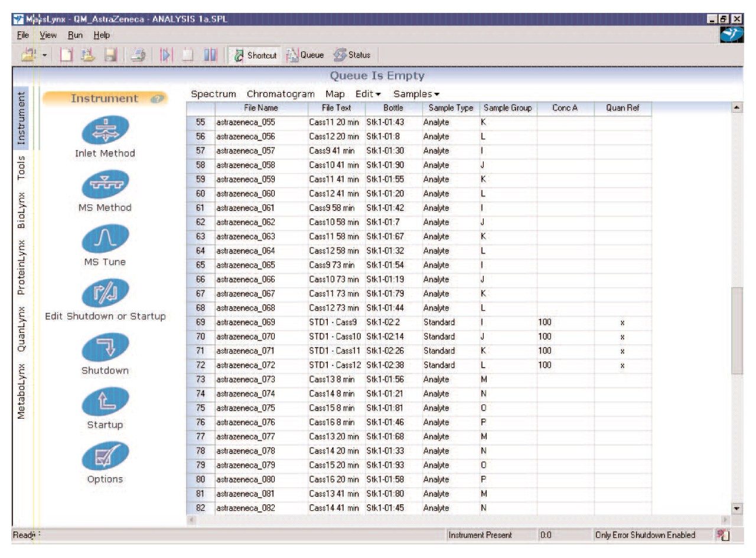Viewport: 756px width, 558px height.
Task: Click Sample Group 'P' in row 80
Action: point(508,479)
